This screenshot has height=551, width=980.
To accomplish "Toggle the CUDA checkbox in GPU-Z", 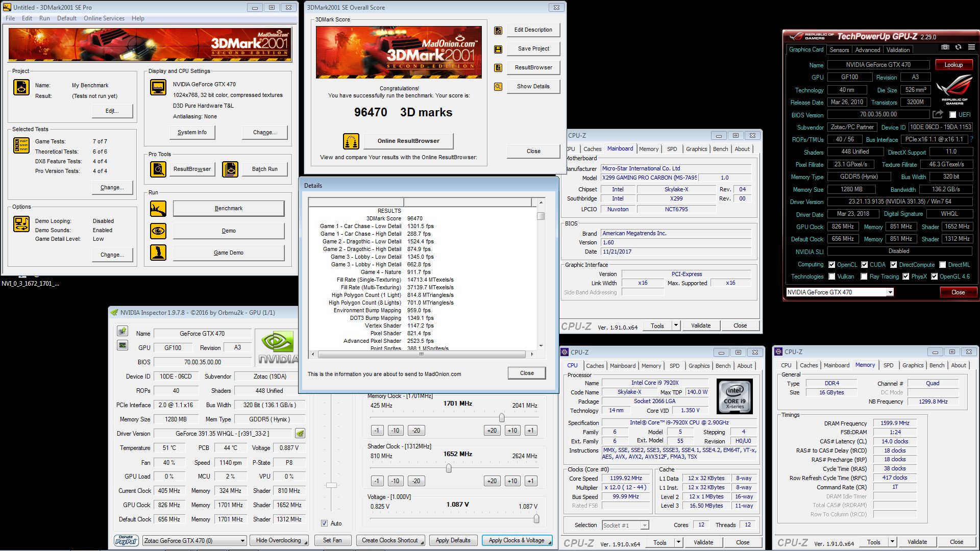I will (x=865, y=265).
